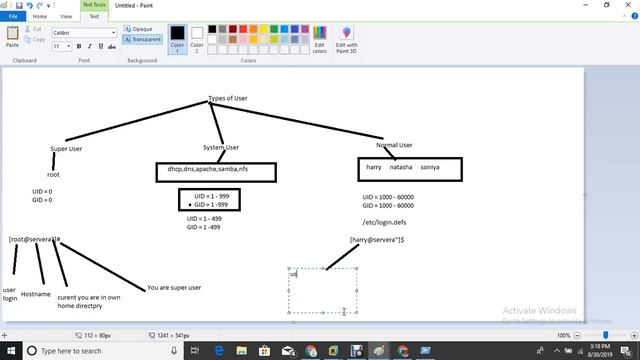Pick the black color swatch
Image resolution: width=640 pixels, height=360 pixels.
click(212, 29)
